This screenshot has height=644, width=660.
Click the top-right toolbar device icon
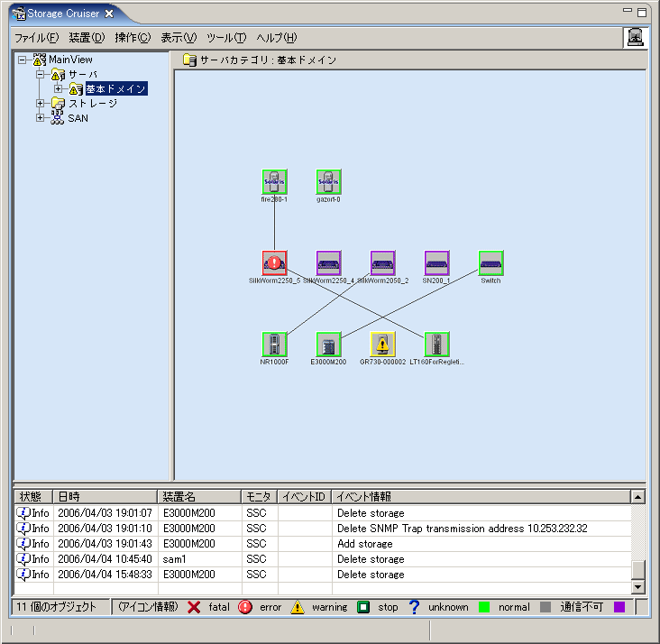[x=636, y=37]
